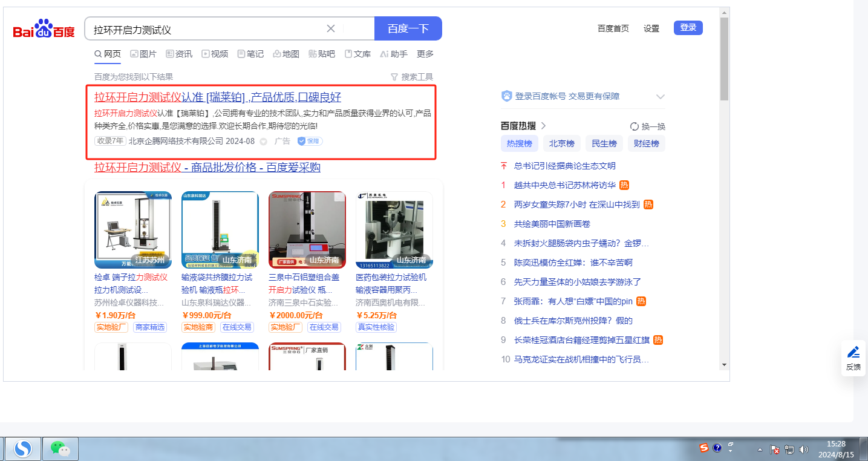This screenshot has height=461, width=868.
Task: Click the 收录7年 tag on the ad
Action: [x=109, y=141]
